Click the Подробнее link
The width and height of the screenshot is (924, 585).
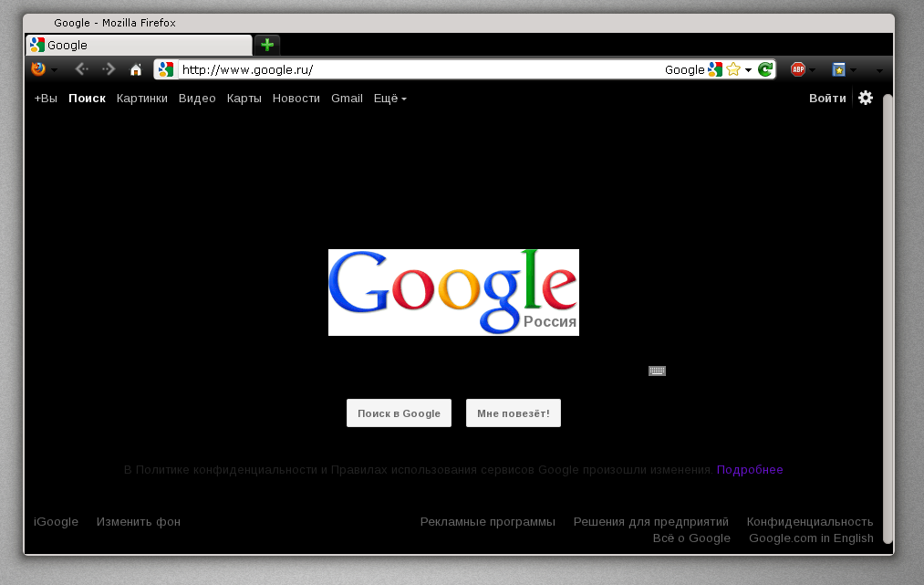point(749,470)
